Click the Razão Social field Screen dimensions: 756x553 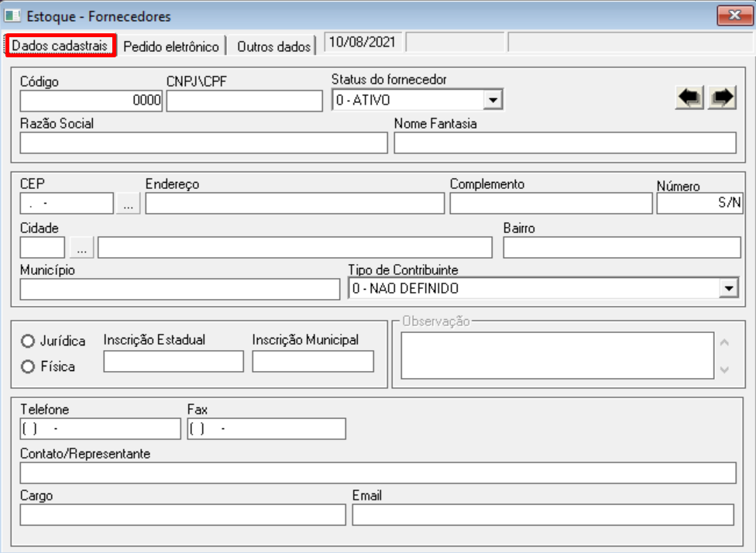(x=204, y=143)
